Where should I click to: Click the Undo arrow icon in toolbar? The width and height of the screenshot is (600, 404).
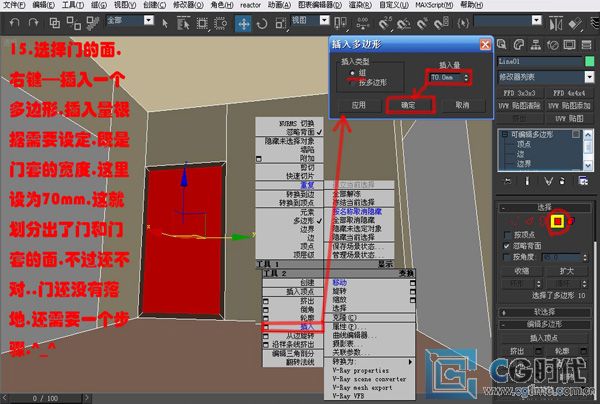pos(14,23)
